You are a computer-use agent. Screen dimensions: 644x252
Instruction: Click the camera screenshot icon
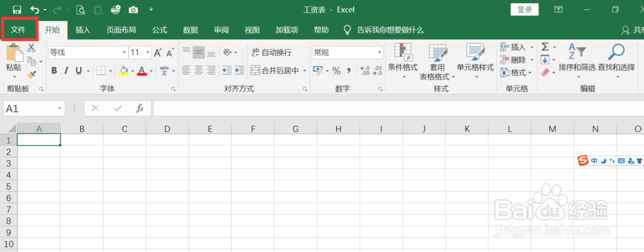click(133, 10)
